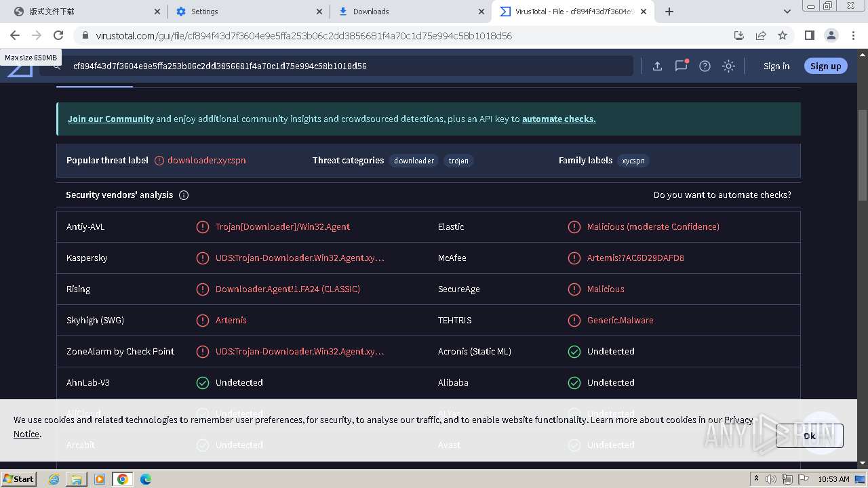Click the Skyhigh (SWG) alert icon

coord(203,320)
